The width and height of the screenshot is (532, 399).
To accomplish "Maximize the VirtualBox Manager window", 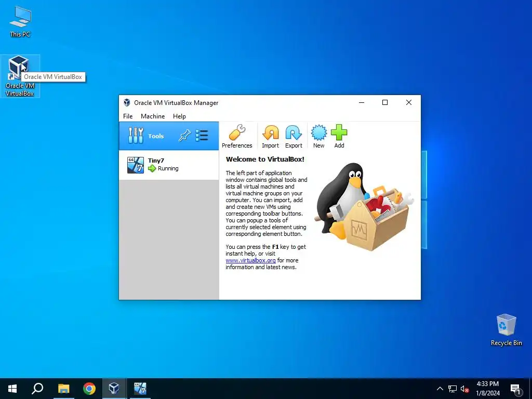I will (385, 102).
